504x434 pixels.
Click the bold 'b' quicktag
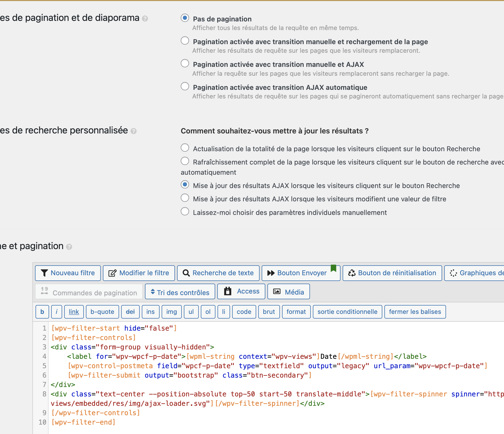click(42, 312)
